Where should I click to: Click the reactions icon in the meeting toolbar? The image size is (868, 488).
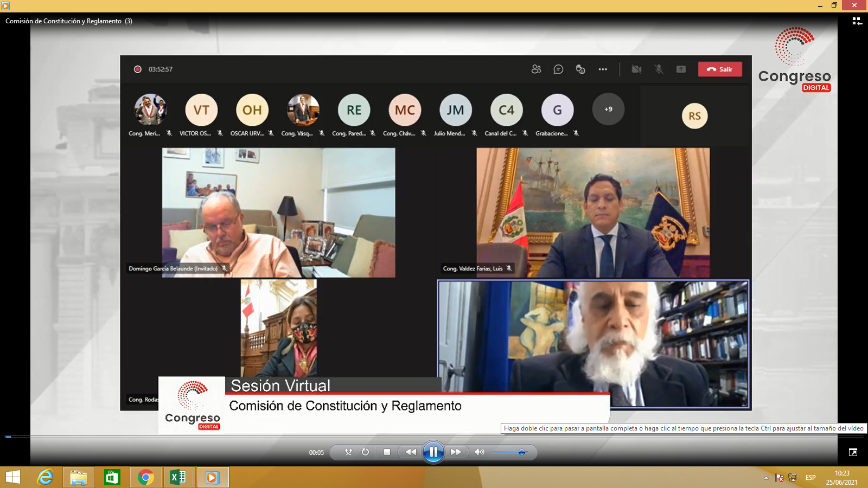pos(580,69)
